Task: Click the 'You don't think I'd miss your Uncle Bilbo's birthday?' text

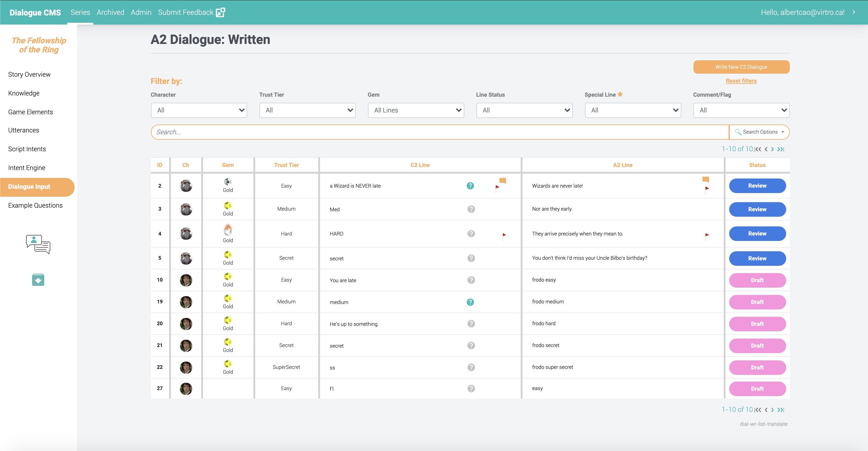Action: point(589,258)
